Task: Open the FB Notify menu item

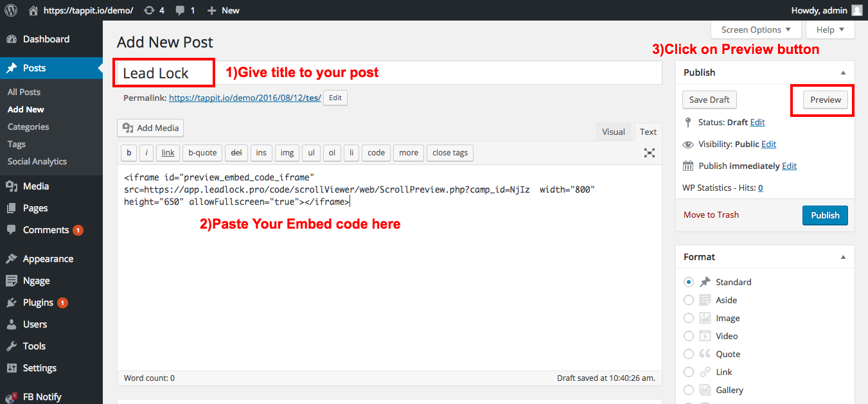Action: click(42, 397)
